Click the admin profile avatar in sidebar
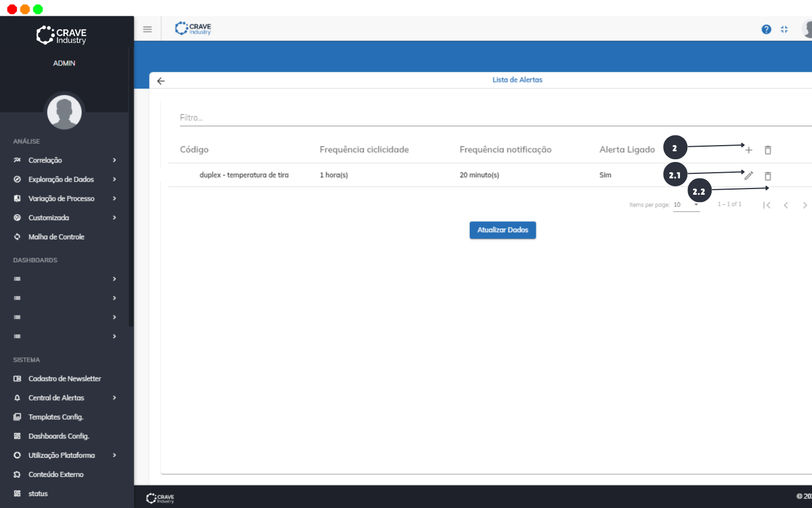Screen dimensions: 812x508 (x=64, y=112)
